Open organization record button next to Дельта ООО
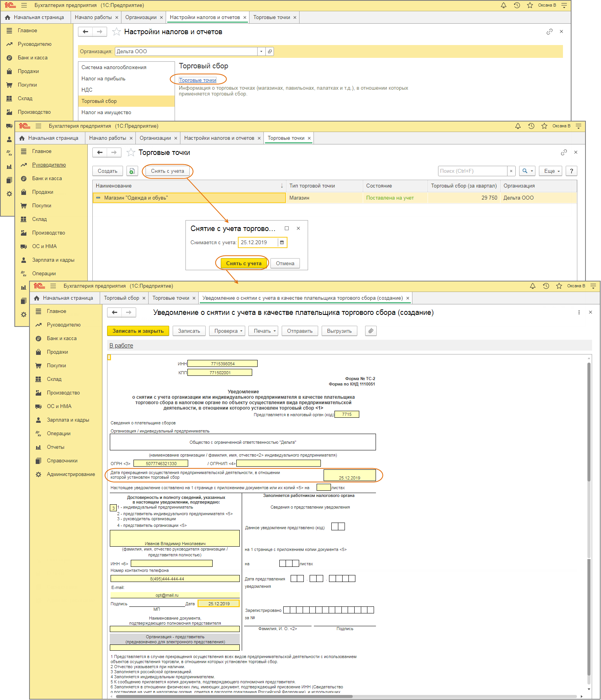 pos(270,51)
